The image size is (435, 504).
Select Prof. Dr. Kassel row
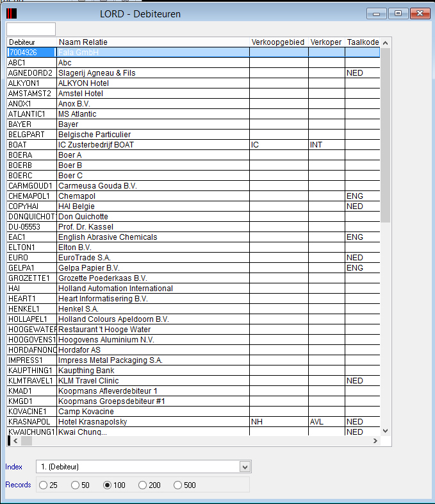coord(193,227)
